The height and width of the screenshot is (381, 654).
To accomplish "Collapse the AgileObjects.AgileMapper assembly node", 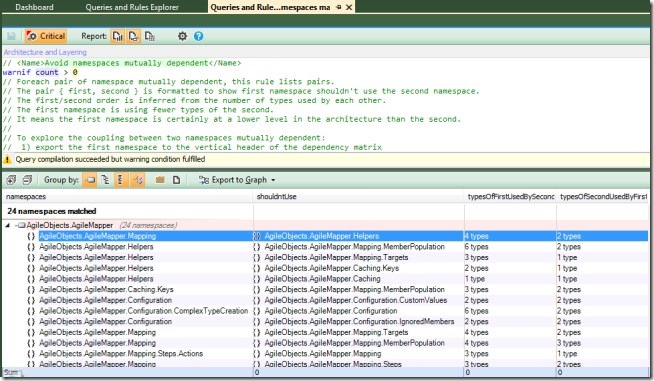I will 8,225.
